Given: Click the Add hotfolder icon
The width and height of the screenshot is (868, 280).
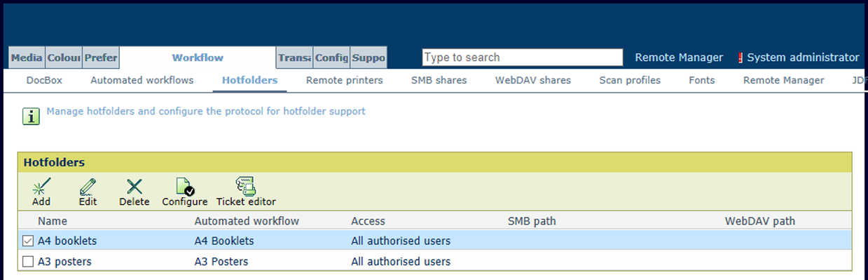Looking at the screenshot, I should (x=41, y=187).
